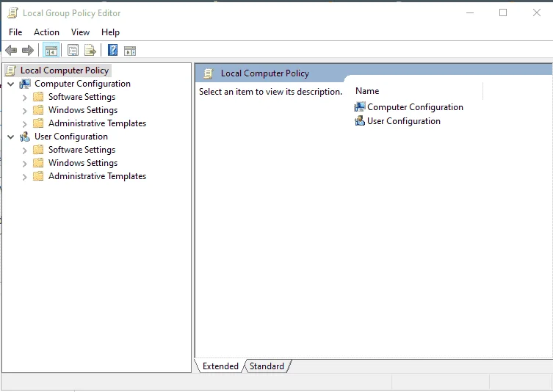Select Administrative Templates label under User Configuration

[x=98, y=176]
